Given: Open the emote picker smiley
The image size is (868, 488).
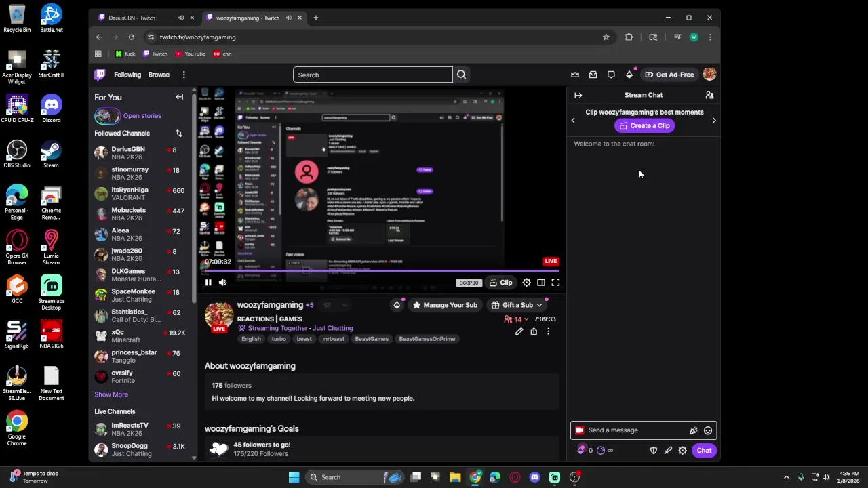Looking at the screenshot, I should (708, 430).
